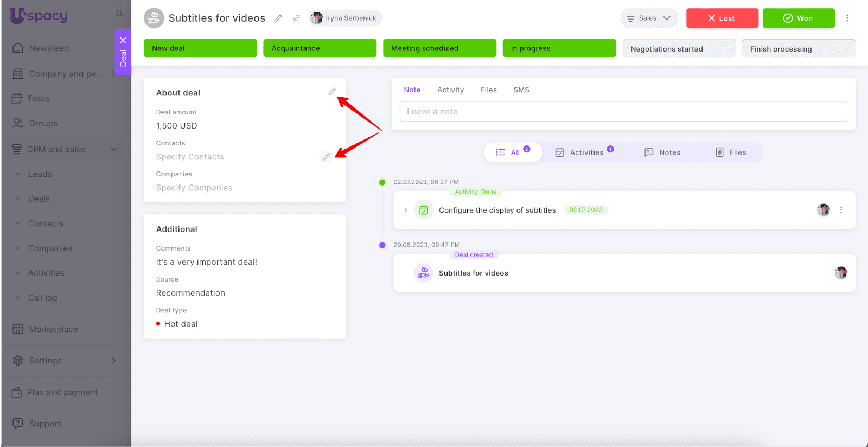Screen dimensions: 868x447
Task: Copy deal link using chain icon
Action: pos(296,18)
